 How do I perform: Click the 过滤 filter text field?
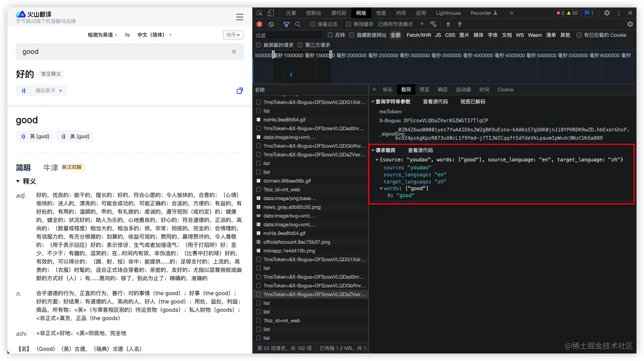tap(289, 35)
